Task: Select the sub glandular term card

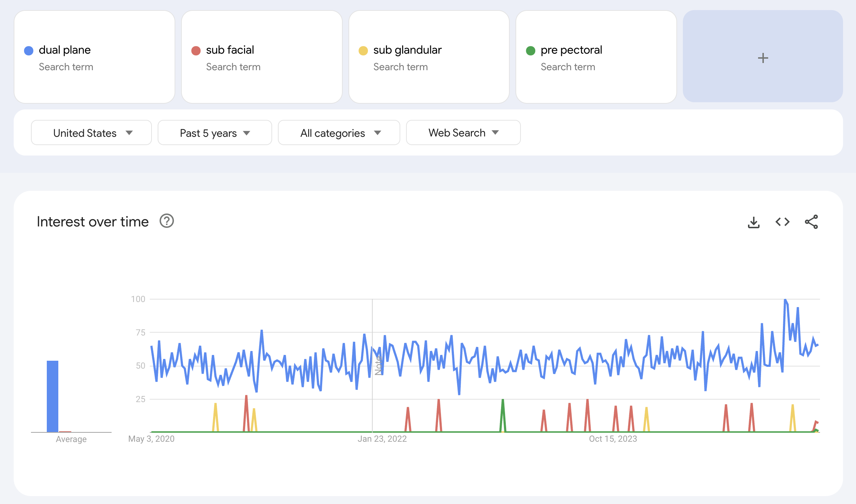Action: point(429,57)
